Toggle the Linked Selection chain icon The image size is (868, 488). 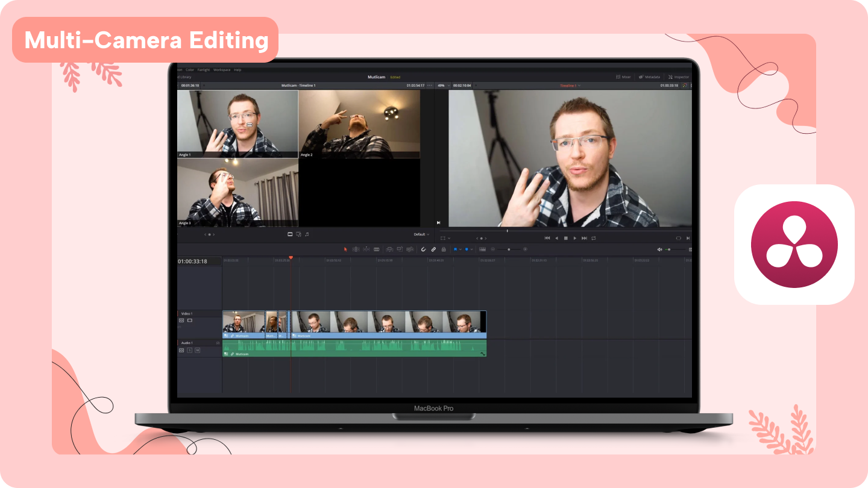point(433,249)
